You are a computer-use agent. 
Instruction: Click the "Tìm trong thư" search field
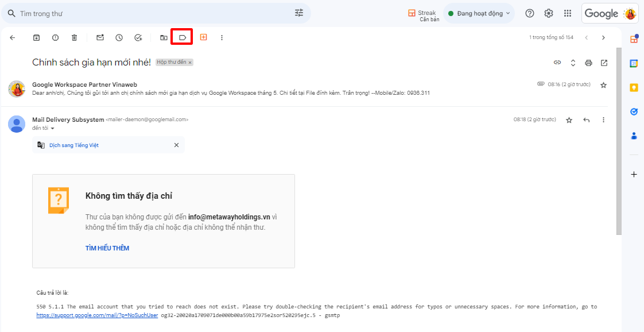point(149,13)
